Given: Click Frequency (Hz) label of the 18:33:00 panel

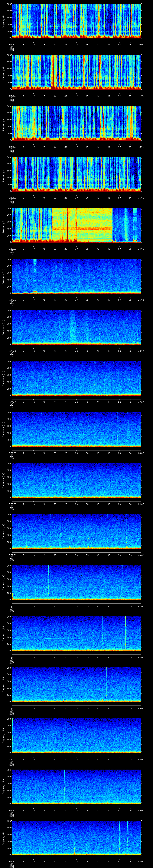Looking at the screenshot, I should 3,225.
